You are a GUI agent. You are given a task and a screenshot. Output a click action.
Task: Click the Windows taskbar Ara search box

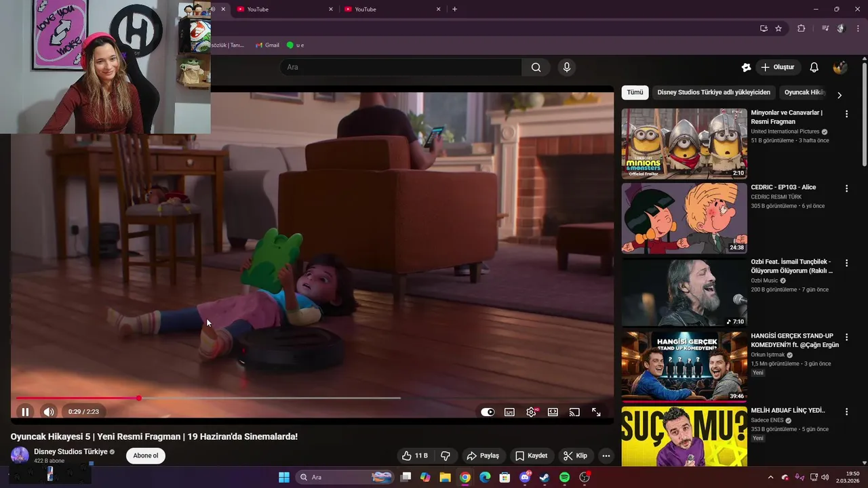click(346, 477)
